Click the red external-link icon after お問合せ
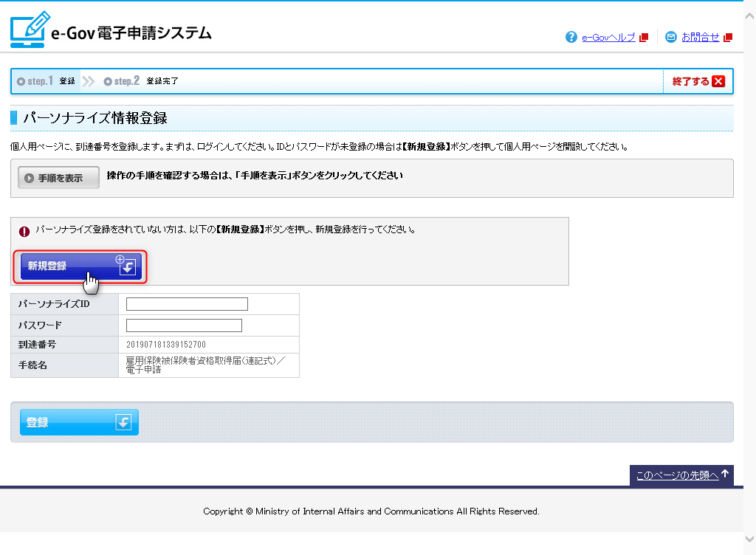The height and width of the screenshot is (555, 756). (x=728, y=38)
